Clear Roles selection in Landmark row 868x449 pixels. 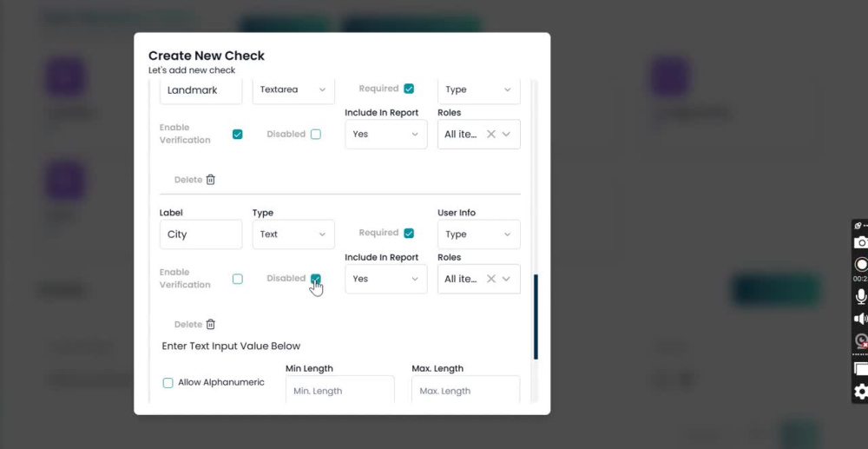490,134
